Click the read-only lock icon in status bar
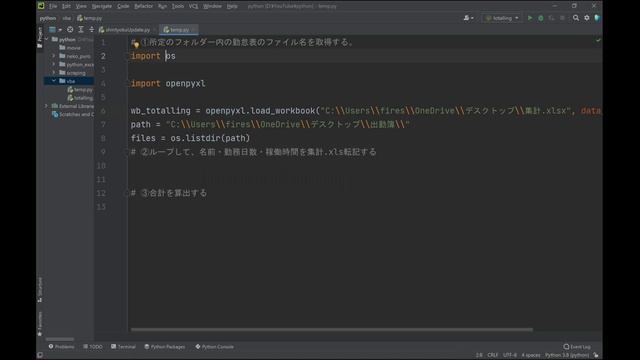Screen dimensions: 640x360 (596, 355)
